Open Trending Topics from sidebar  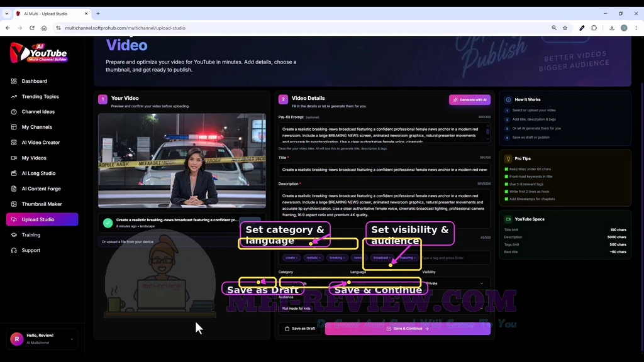coord(40,96)
